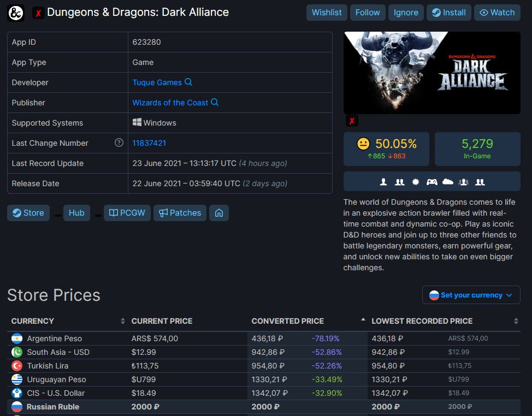The height and width of the screenshot is (416, 532).
Task: Click the Russian Ruble row name
Action: [53, 407]
